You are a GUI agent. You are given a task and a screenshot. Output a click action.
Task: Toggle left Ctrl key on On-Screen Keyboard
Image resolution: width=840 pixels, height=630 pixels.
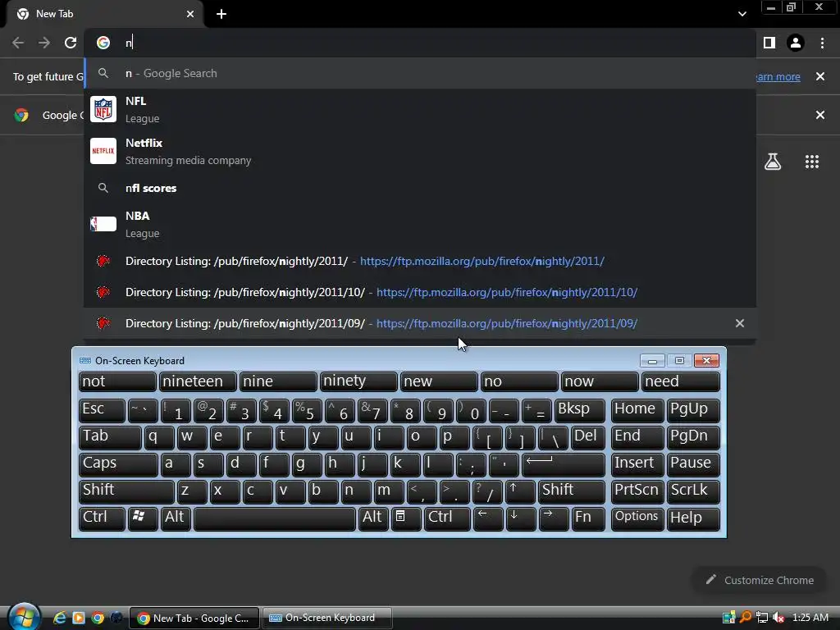tap(102, 518)
